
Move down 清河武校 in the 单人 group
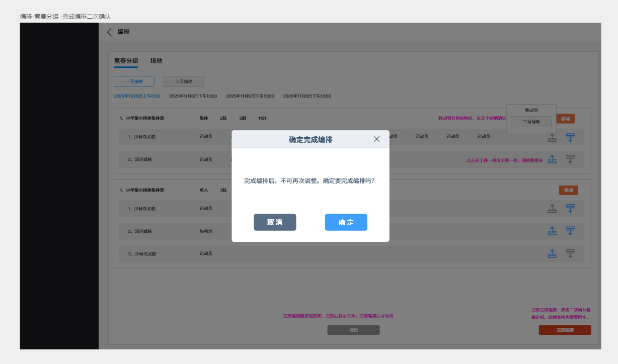[x=570, y=231]
